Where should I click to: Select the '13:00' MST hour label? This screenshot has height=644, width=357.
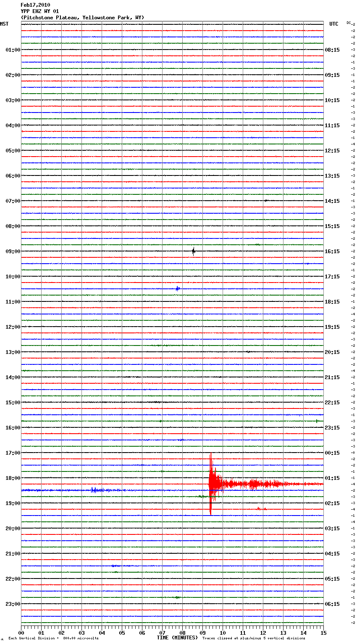click(x=13, y=352)
